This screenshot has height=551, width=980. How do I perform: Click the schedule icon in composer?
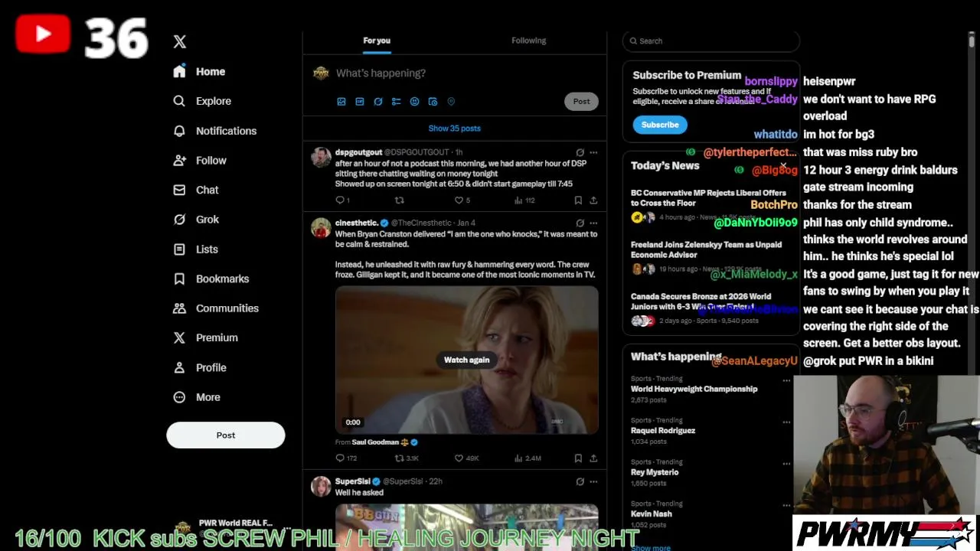pyautogui.click(x=433, y=102)
